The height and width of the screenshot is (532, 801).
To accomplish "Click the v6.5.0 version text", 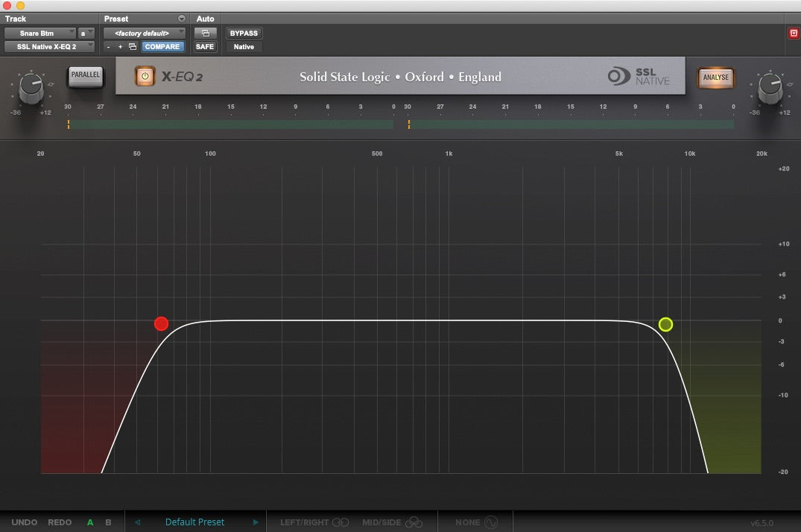I will click(762, 523).
